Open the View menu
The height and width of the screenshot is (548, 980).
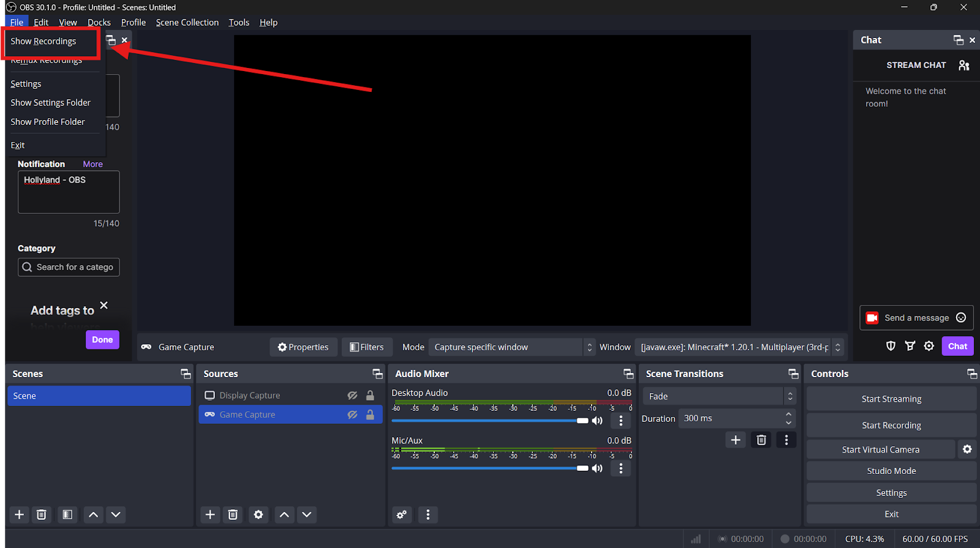[68, 22]
